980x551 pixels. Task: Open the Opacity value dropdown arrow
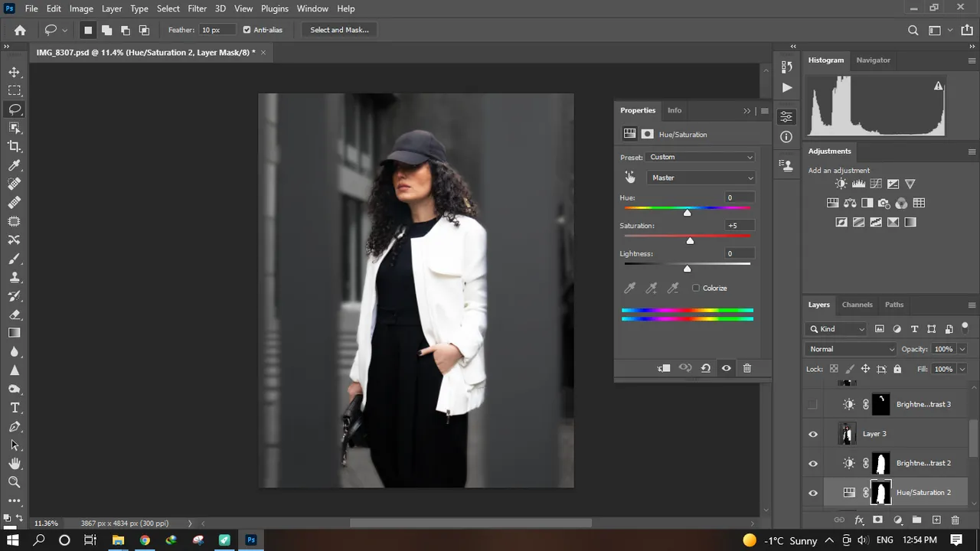[962, 349]
